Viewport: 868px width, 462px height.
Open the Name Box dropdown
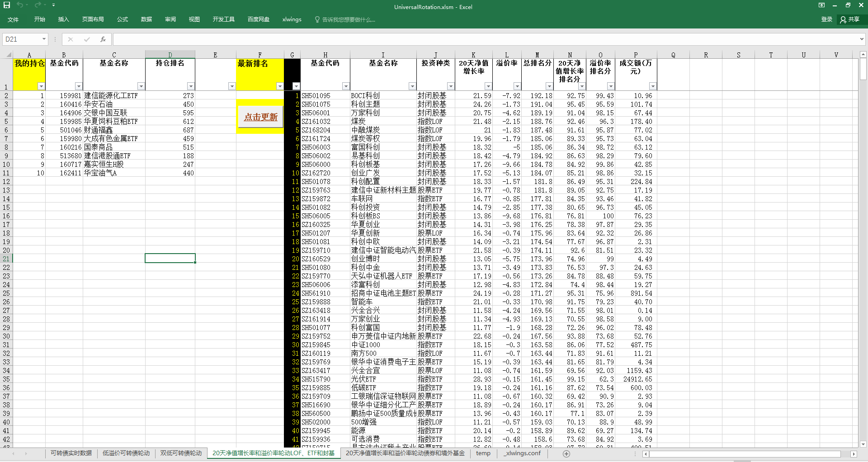tap(44, 39)
